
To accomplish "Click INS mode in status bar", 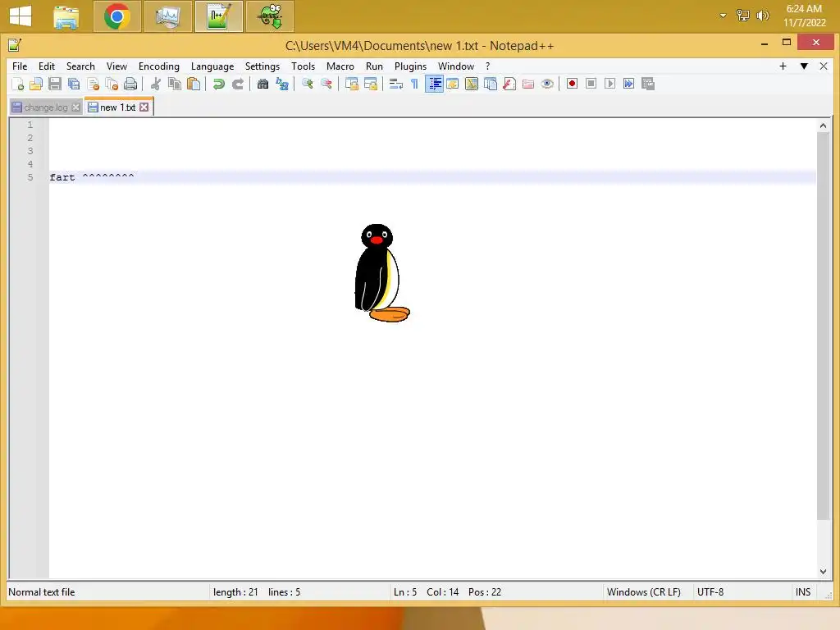I will (x=803, y=592).
